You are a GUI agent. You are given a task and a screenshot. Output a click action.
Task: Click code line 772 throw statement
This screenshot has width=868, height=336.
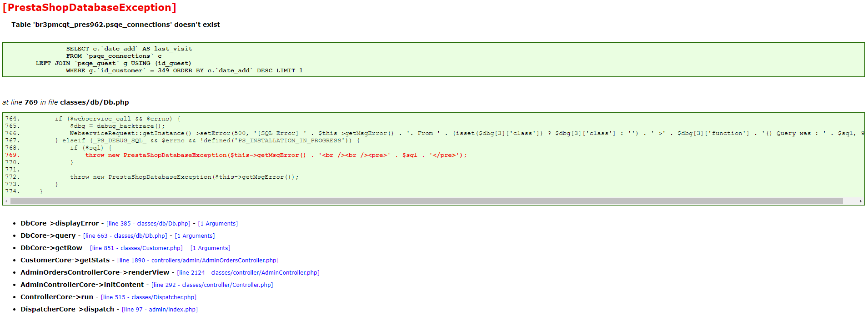pos(184,177)
